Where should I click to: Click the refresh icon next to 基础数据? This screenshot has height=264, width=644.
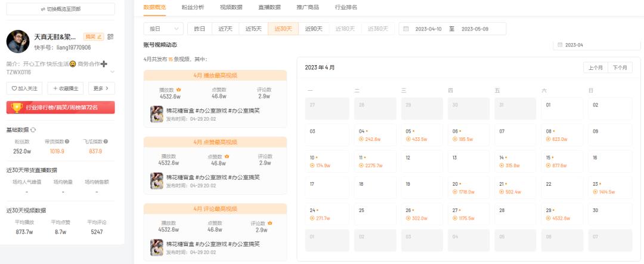pyautogui.click(x=33, y=130)
